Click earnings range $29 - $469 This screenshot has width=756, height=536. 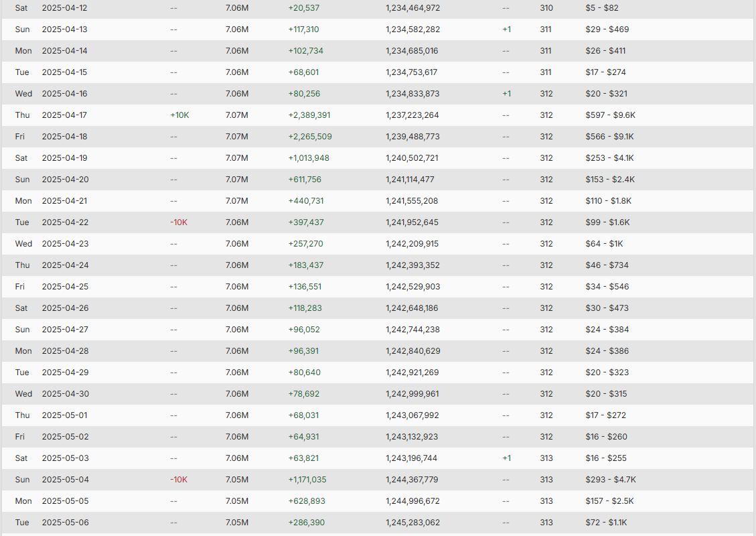pyautogui.click(x=607, y=29)
